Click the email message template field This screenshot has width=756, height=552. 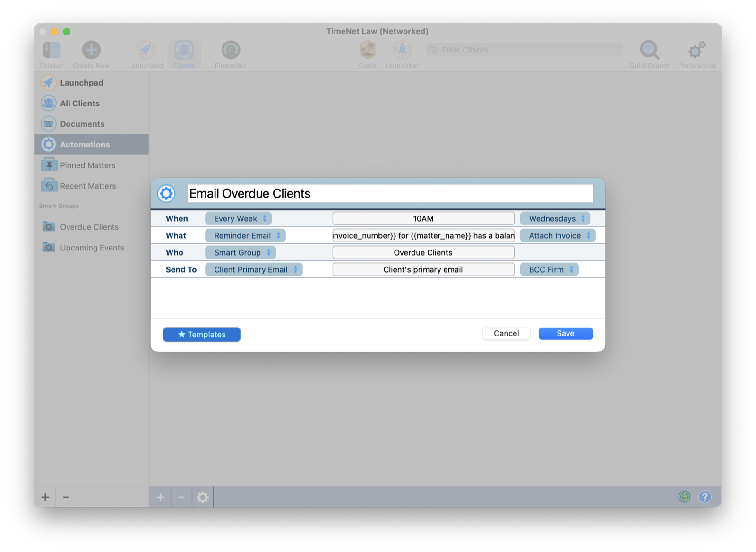[423, 235]
